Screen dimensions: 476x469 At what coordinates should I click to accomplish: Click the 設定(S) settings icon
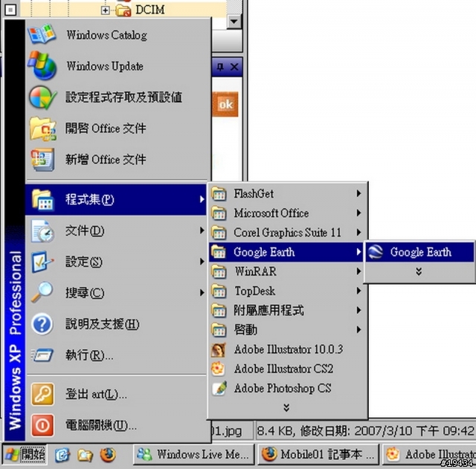[x=42, y=262]
